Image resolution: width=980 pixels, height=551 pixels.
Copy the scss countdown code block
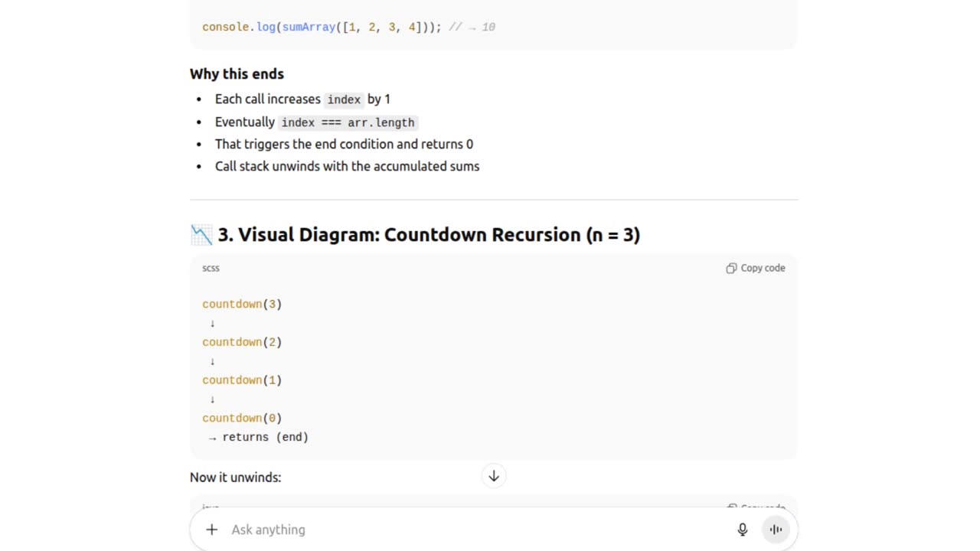(756, 268)
